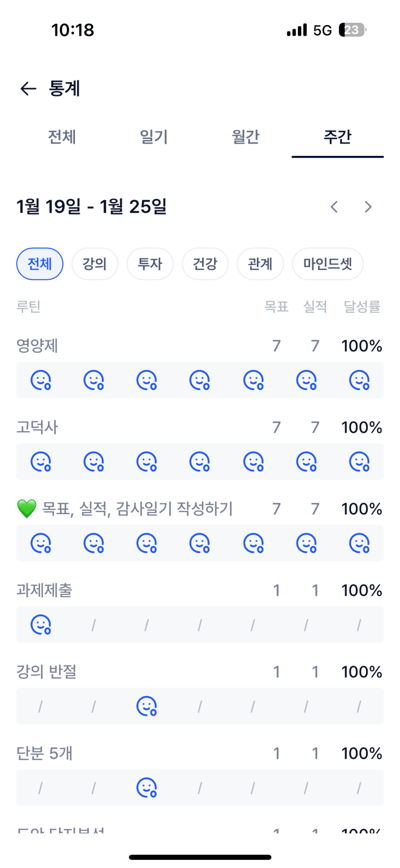Tap the back arrow next to 통계
This screenshot has height=868, width=400.
(29, 89)
